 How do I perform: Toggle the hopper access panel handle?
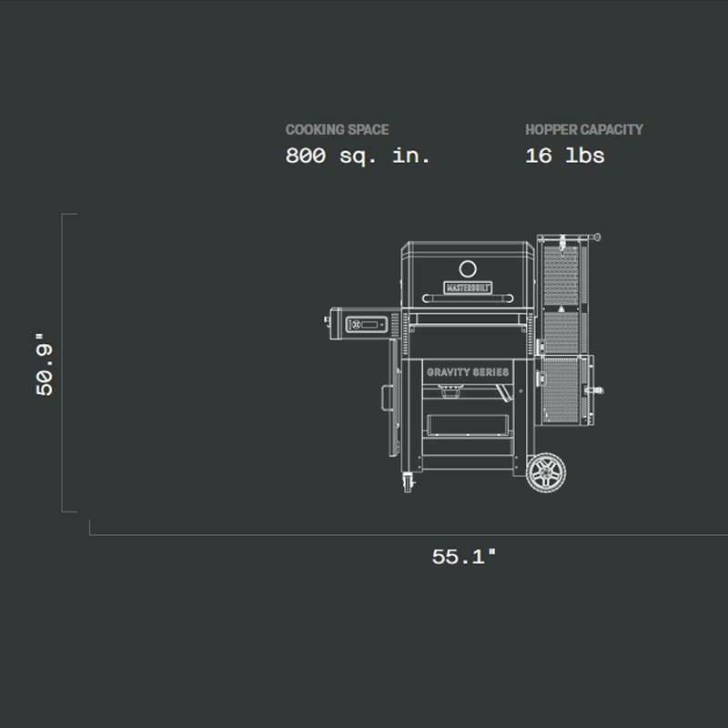[x=595, y=390]
